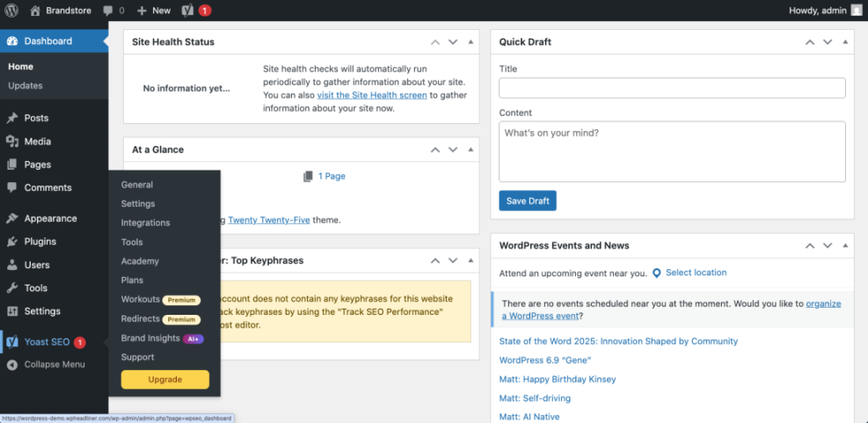Toggle Site Health Status panel collapse
The height and width of the screenshot is (423, 868).
470,42
